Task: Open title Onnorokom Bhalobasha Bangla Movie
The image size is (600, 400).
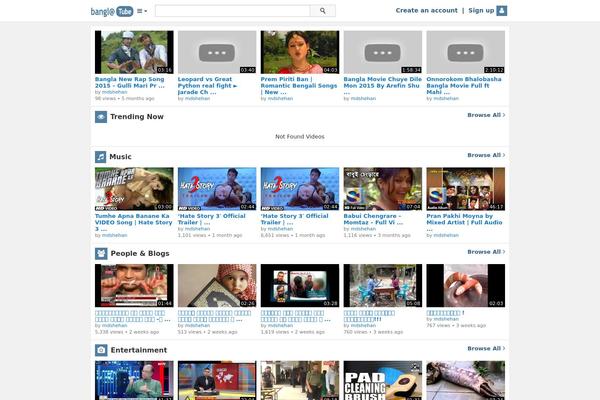Action: 464,85
